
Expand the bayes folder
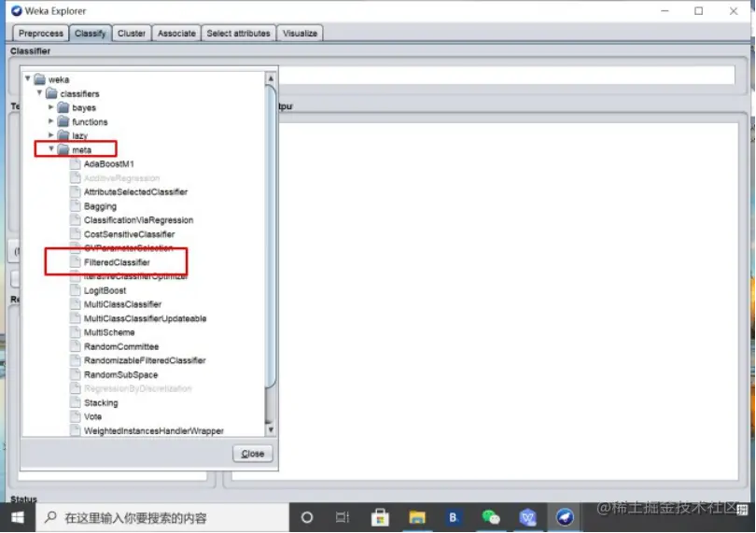(x=51, y=107)
